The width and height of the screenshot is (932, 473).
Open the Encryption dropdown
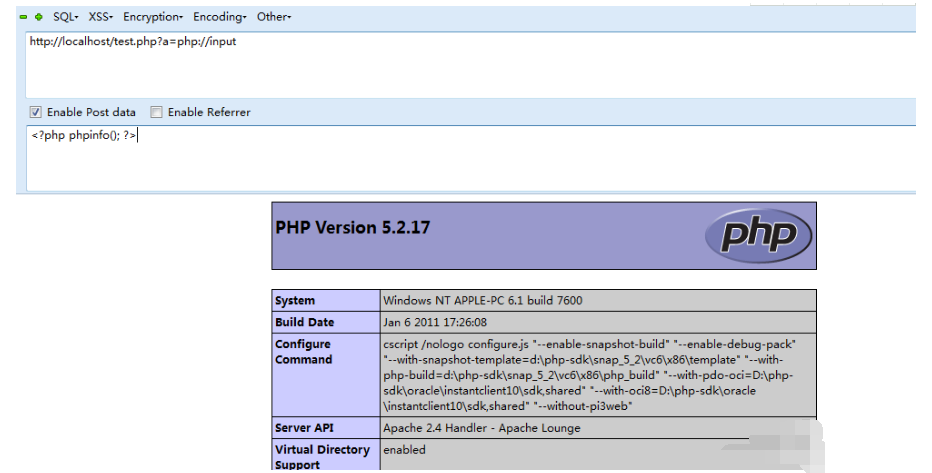tap(152, 17)
